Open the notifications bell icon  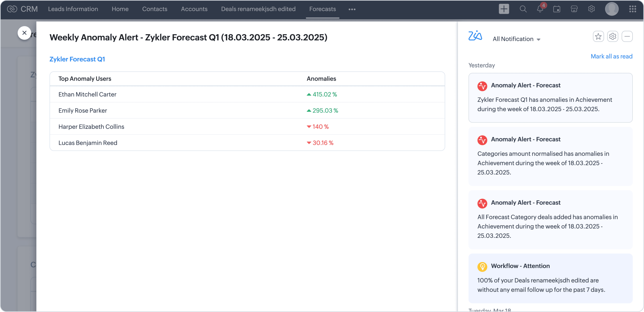540,9
